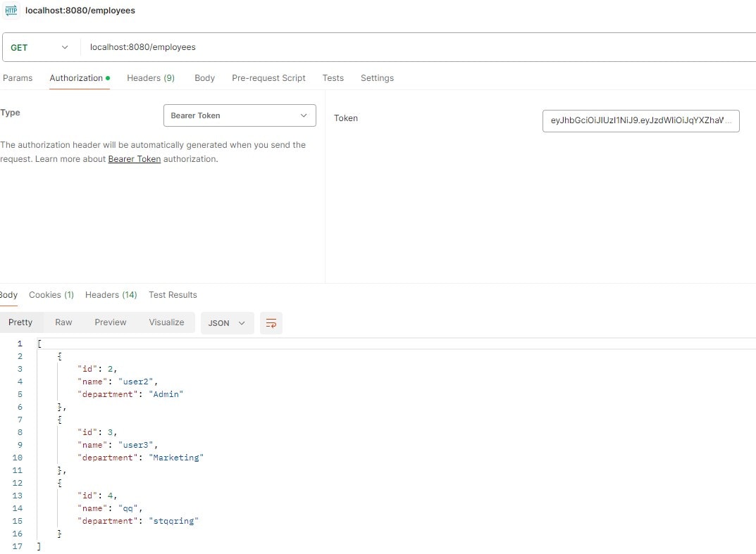Click the HTTP request icon beside the title
The image size is (756, 554).
(11, 11)
